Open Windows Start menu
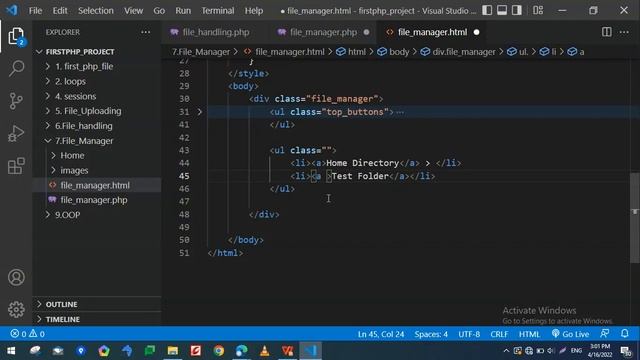640x360 pixels. (x=11, y=351)
